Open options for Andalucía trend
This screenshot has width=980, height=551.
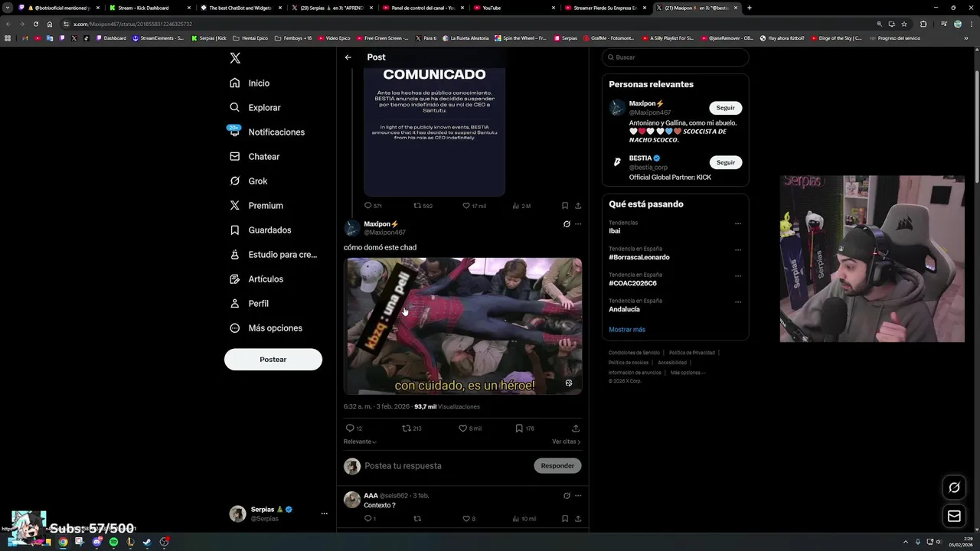[x=738, y=302]
